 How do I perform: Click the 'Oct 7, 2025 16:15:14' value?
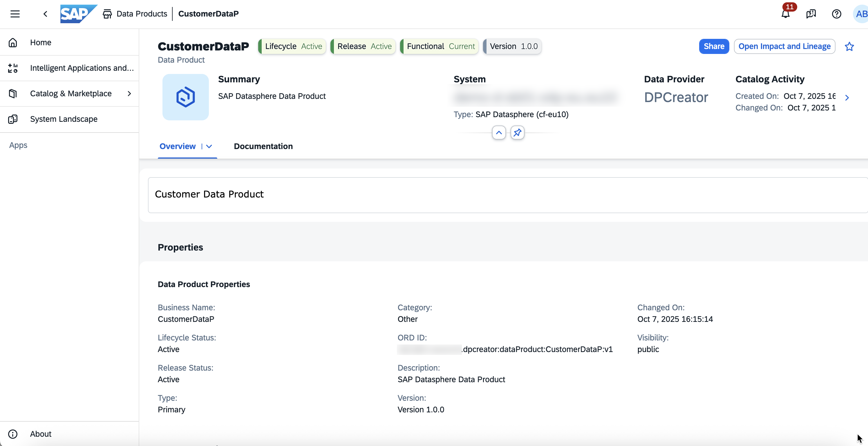pyautogui.click(x=675, y=319)
